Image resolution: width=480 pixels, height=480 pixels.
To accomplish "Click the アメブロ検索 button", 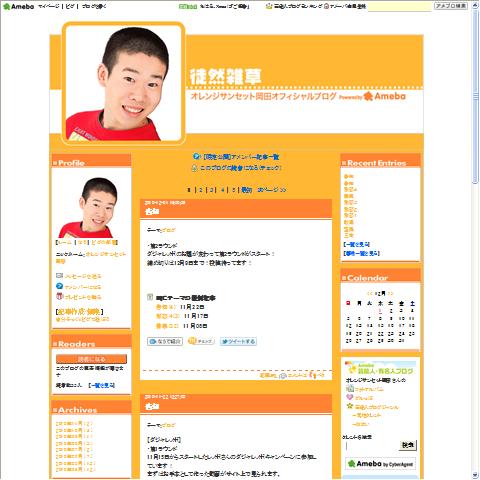I will (451, 6).
